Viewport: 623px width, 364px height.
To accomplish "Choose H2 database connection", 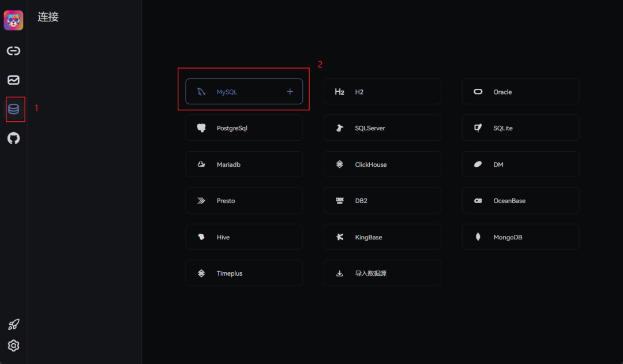I will (x=382, y=91).
